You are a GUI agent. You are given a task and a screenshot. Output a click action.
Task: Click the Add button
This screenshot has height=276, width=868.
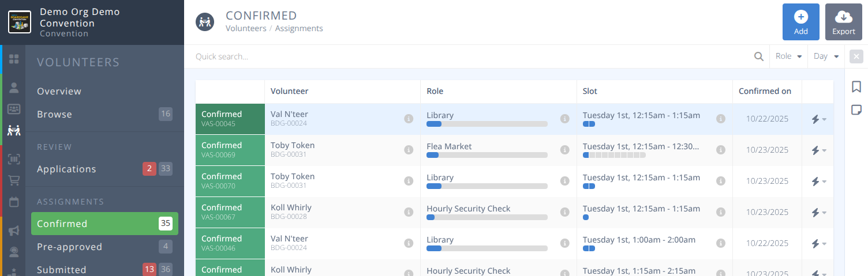click(x=800, y=22)
